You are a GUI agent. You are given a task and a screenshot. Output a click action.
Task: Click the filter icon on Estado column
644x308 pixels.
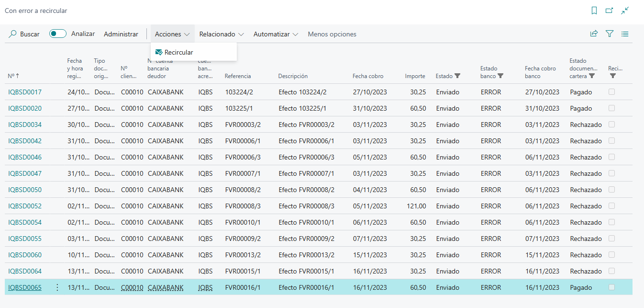pos(458,76)
